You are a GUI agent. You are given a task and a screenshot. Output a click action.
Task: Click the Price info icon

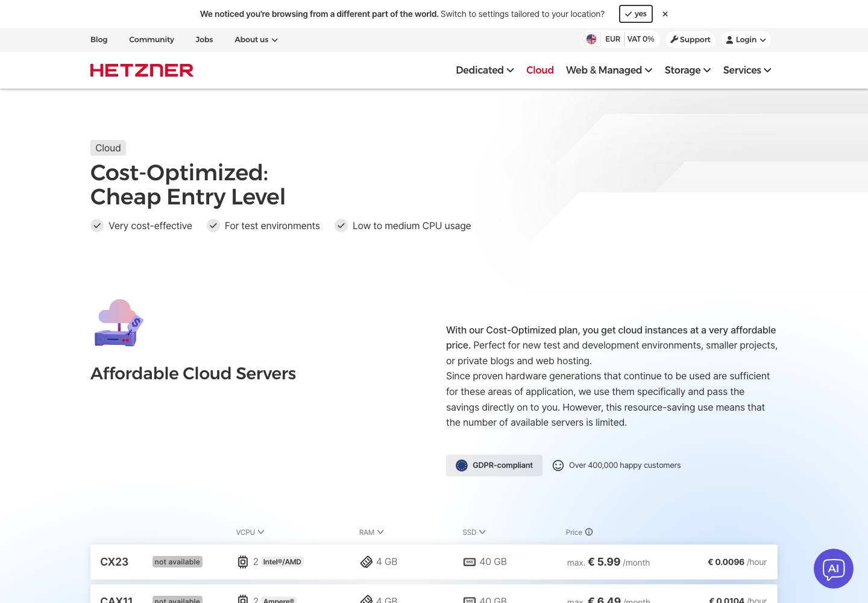click(589, 532)
